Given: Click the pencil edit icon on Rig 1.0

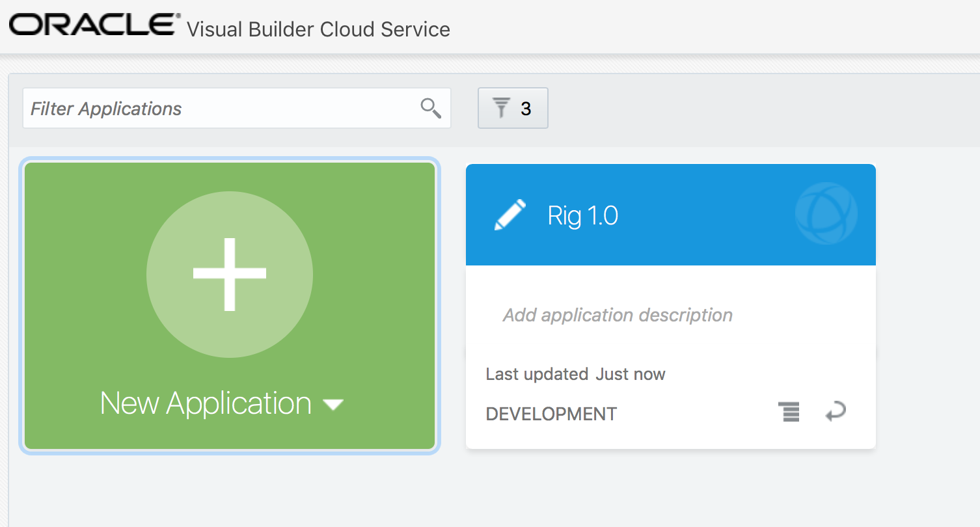Looking at the screenshot, I should (x=510, y=215).
